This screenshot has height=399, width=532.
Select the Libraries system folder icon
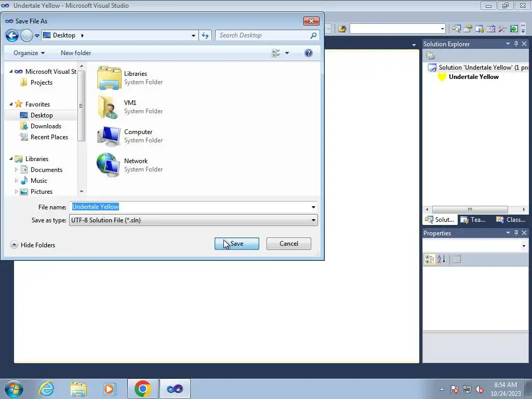[109, 78]
